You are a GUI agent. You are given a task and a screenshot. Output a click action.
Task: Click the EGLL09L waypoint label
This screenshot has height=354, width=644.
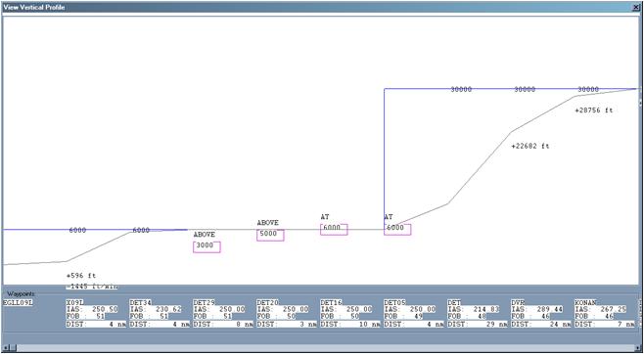tap(18, 303)
